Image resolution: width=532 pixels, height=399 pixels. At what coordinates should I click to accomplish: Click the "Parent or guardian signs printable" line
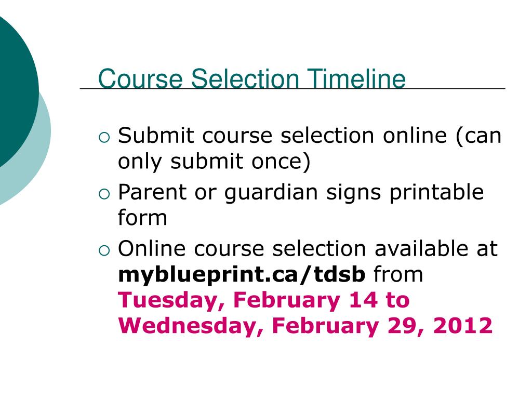pos(301,193)
